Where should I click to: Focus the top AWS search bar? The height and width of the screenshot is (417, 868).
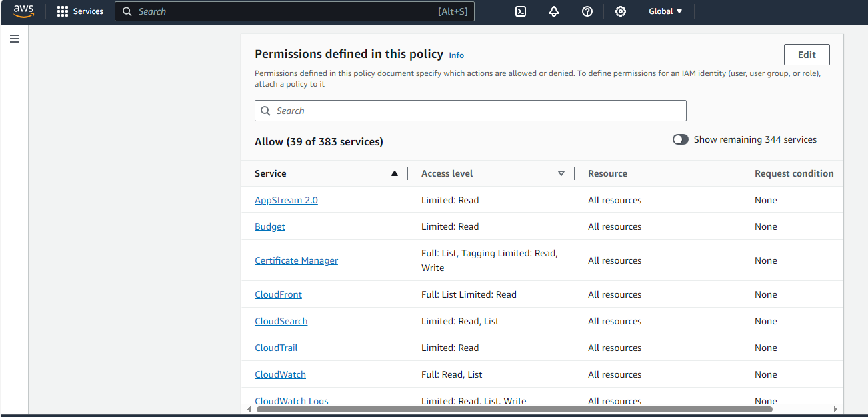click(295, 11)
